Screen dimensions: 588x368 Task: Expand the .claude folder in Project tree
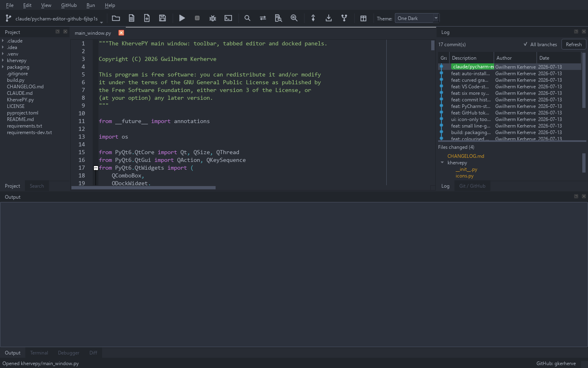pos(3,40)
